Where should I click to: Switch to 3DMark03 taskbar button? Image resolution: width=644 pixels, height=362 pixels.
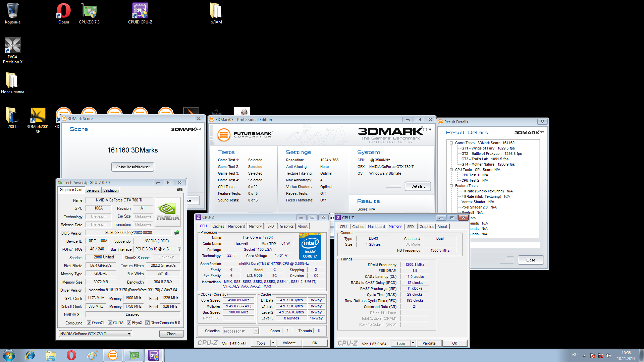pyautogui.click(x=113, y=355)
